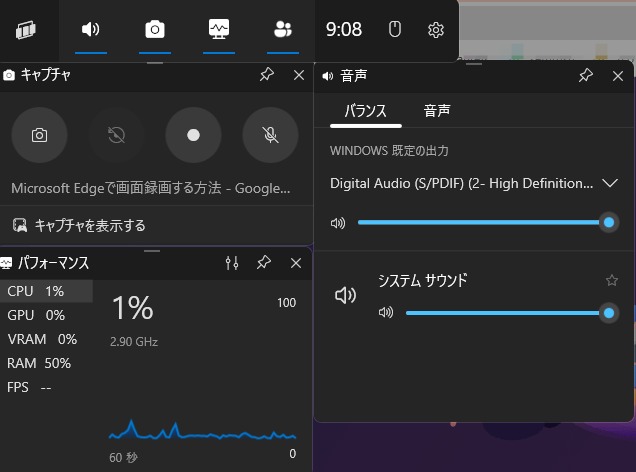
Task: Toggle microphone during recording
Action: pos(270,135)
